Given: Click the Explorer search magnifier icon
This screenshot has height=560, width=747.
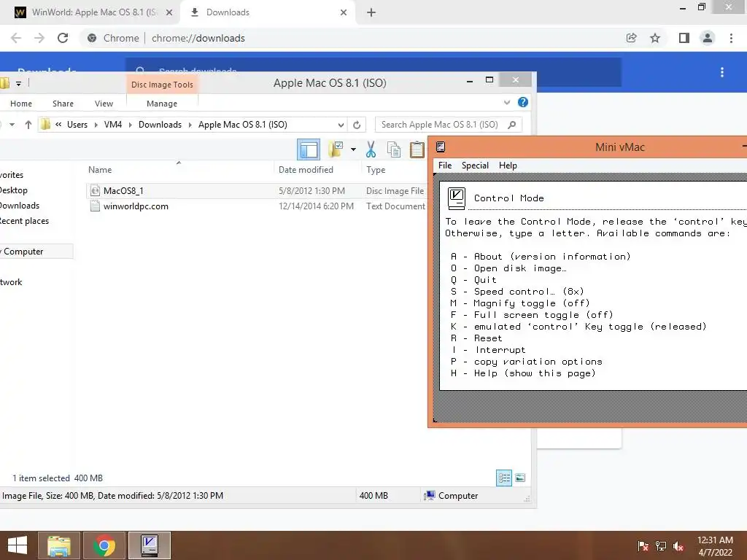Looking at the screenshot, I should pos(512,125).
